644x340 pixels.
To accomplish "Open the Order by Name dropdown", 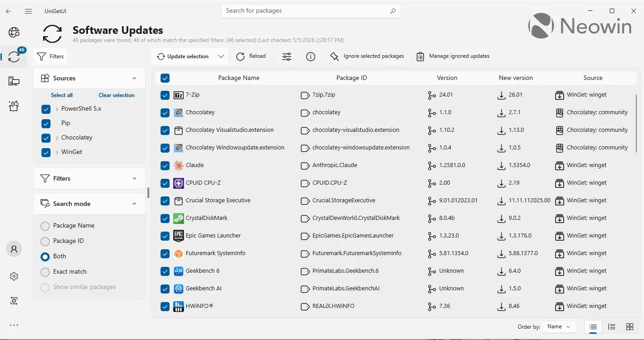I will (559, 326).
